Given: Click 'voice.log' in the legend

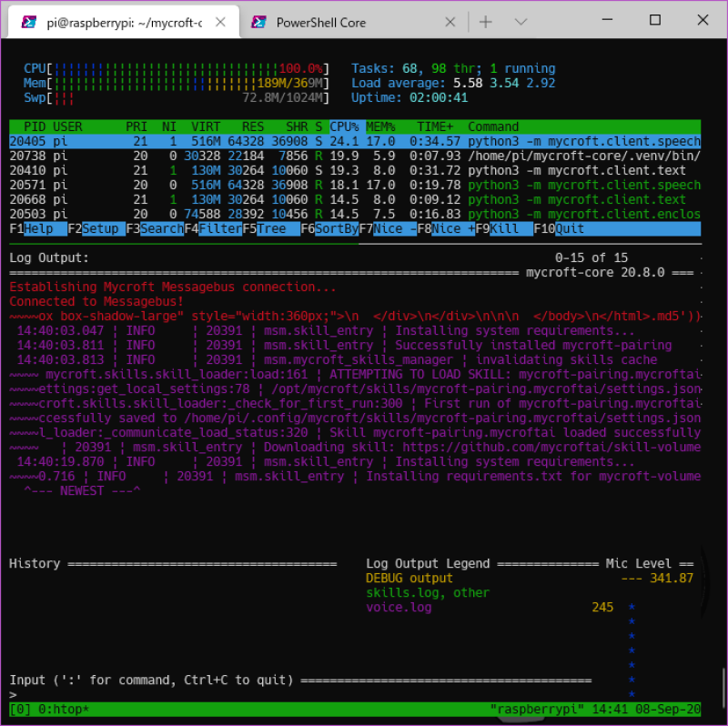Looking at the screenshot, I should (x=399, y=607).
